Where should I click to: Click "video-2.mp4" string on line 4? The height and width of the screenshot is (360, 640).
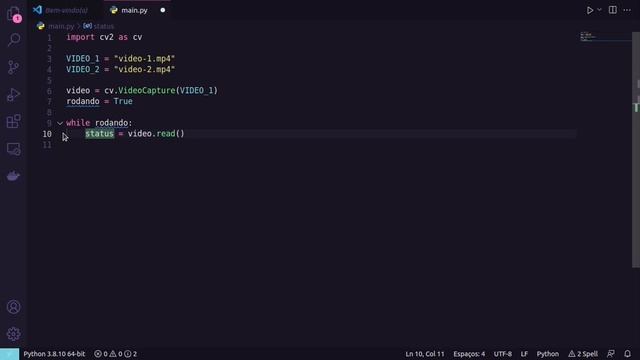(144, 69)
